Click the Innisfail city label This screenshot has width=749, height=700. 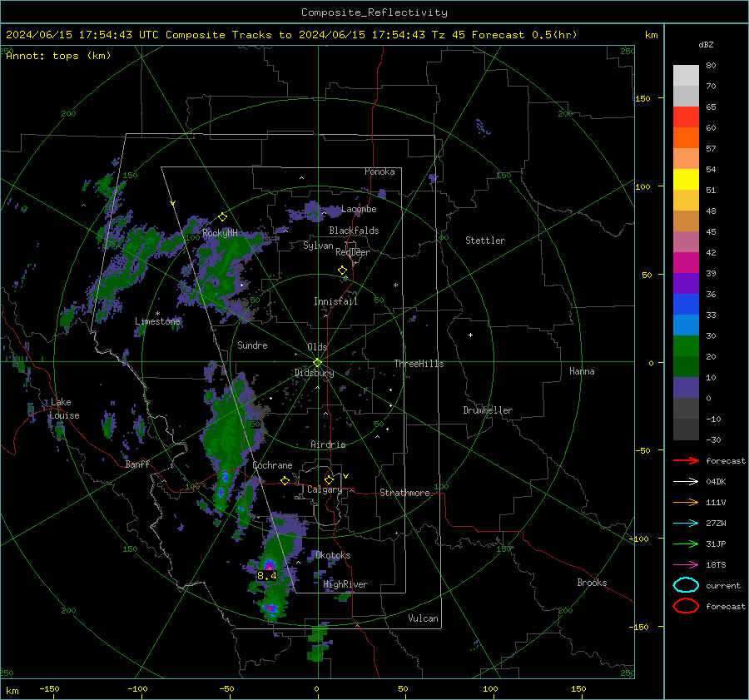coord(335,301)
